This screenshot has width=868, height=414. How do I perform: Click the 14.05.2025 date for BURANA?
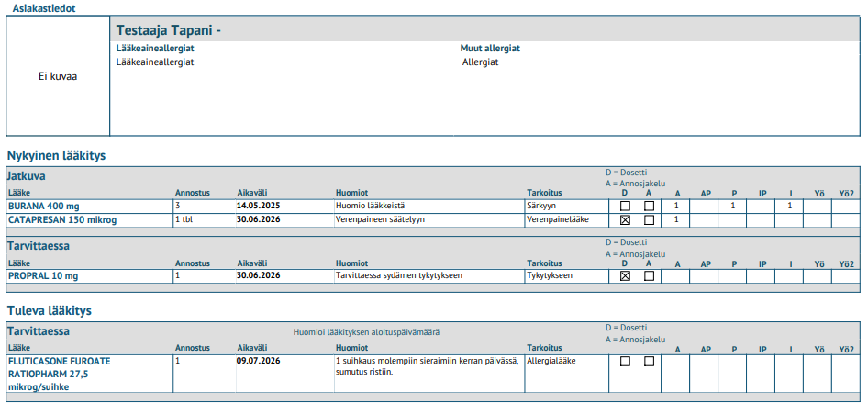(259, 206)
